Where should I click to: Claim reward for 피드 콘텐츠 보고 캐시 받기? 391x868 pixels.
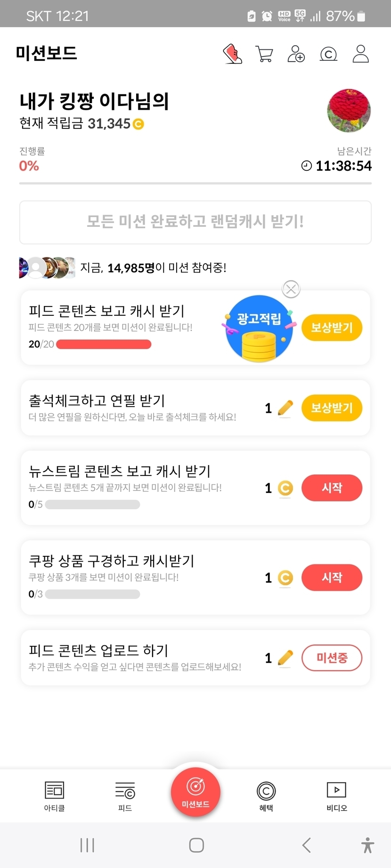(332, 328)
